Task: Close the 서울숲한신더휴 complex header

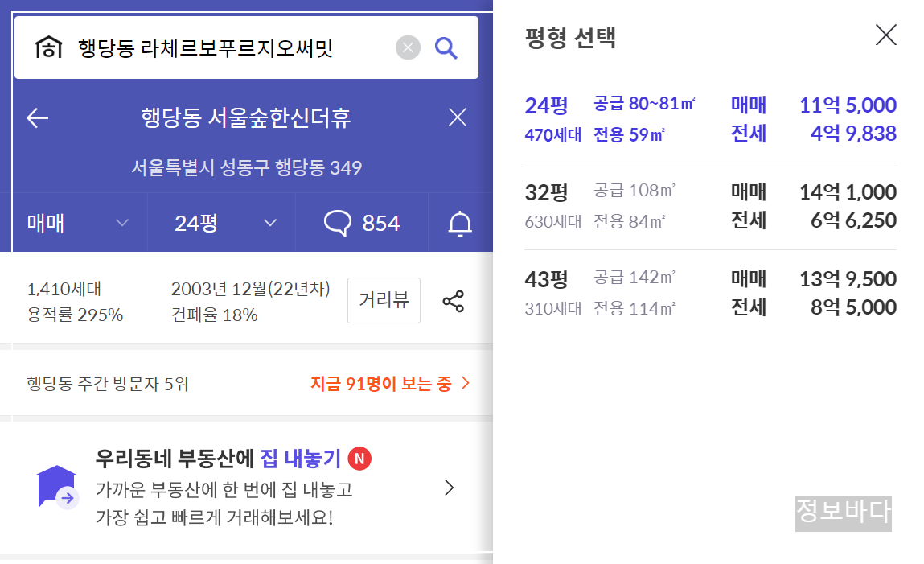Action: pos(458,117)
